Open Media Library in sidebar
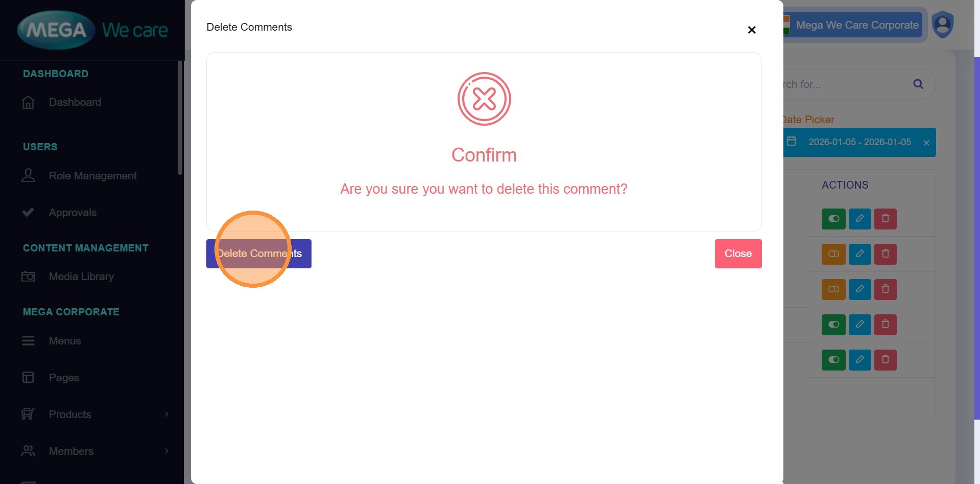 tap(81, 276)
